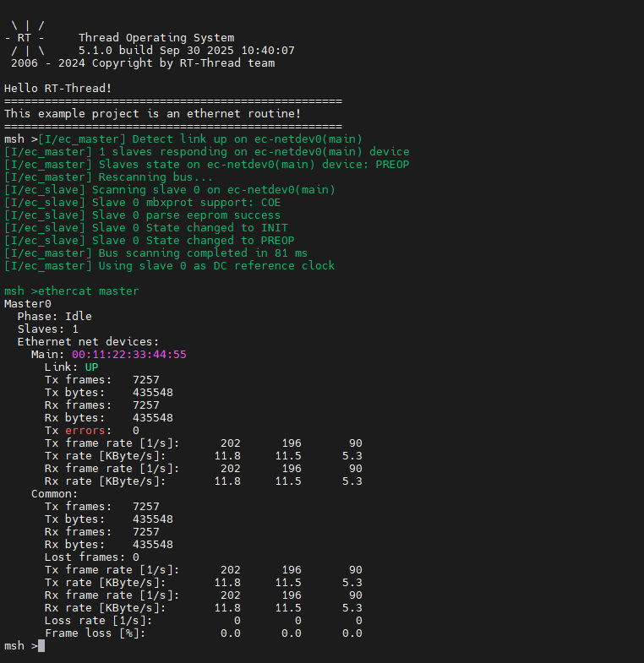This screenshot has width=644, height=663.
Task: Click the 'Common:' section heading
Action: [x=54, y=494]
